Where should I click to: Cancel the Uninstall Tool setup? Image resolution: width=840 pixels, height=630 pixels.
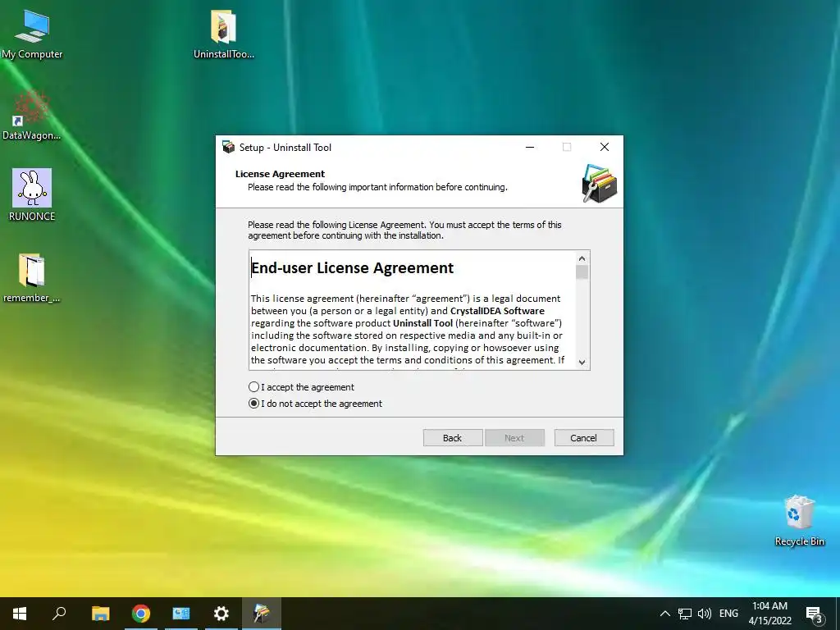click(584, 438)
